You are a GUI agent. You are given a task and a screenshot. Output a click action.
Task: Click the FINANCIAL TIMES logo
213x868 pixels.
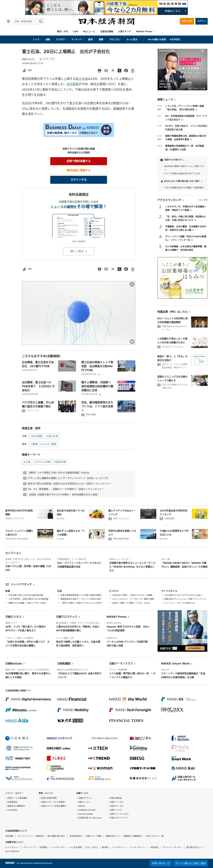pos(126,720)
